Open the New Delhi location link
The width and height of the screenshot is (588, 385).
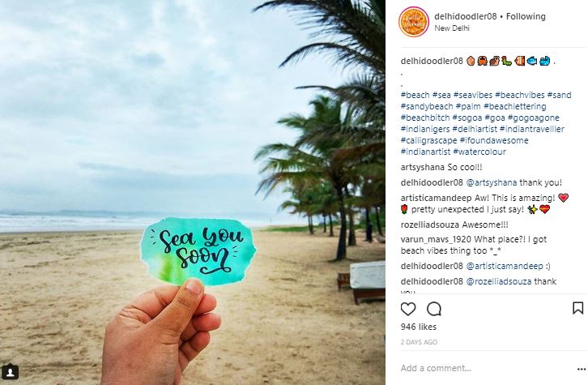(x=452, y=28)
